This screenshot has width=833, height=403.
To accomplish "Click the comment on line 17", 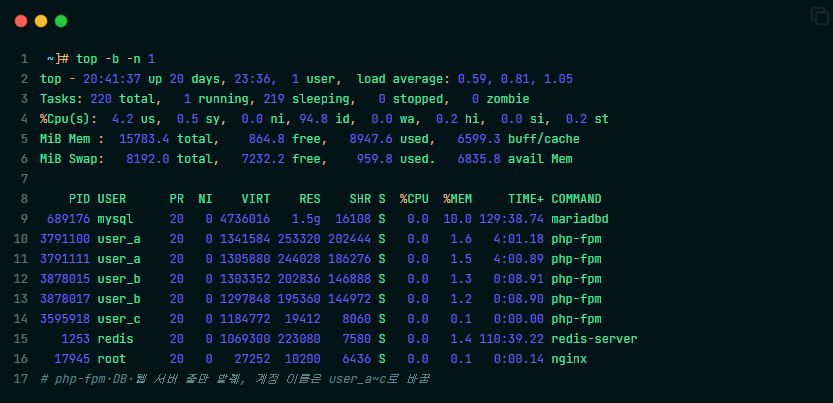I will click(x=234, y=379).
